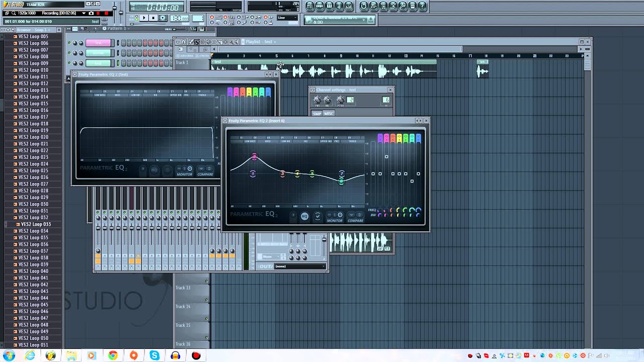Open Insert 6 EQ window options menu arrow
The image size is (644, 362).
pyautogui.click(x=225, y=121)
